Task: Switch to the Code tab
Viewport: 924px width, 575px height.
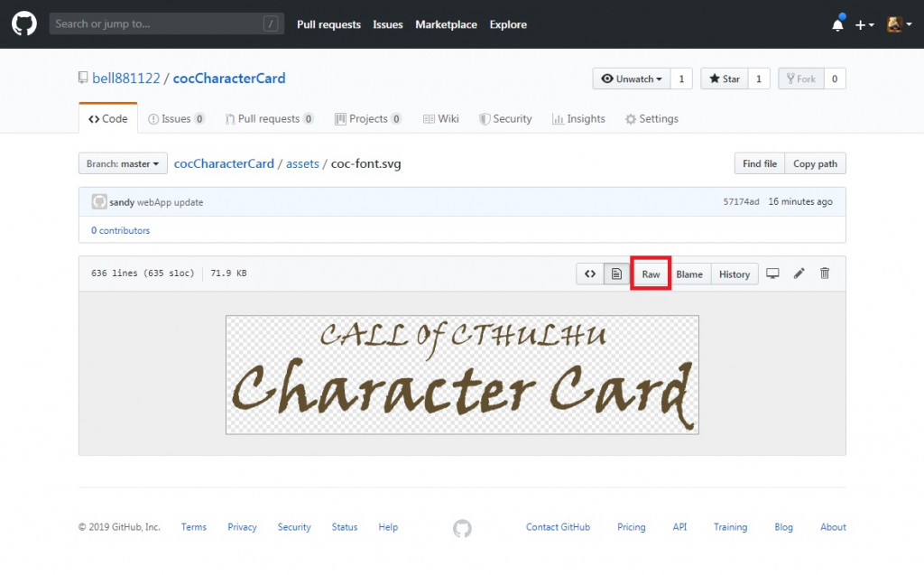Action: pyautogui.click(x=108, y=118)
